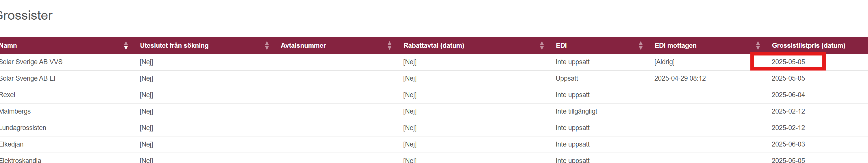
Task: Click the Uppsatt EDI status cell
Action: click(x=567, y=79)
